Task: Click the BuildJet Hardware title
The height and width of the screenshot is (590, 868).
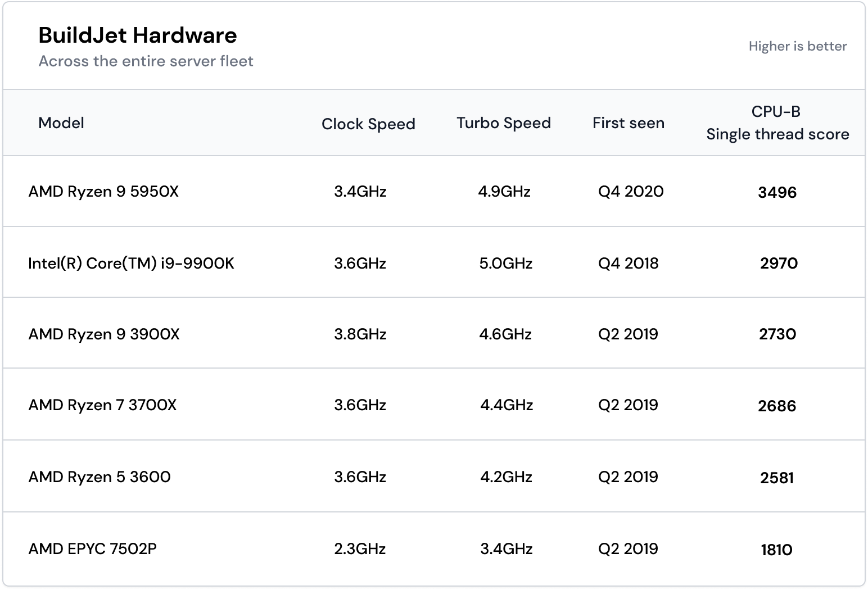Action: coord(138,35)
